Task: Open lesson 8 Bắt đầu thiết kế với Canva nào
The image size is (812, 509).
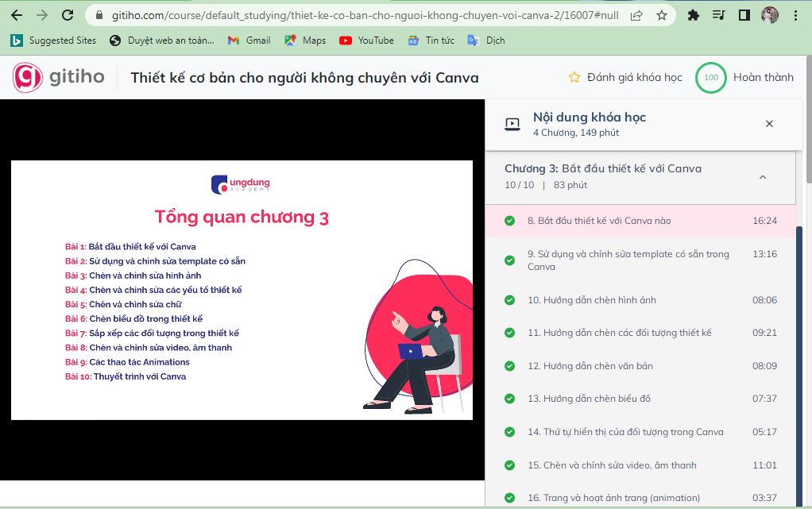Action: [x=640, y=221]
